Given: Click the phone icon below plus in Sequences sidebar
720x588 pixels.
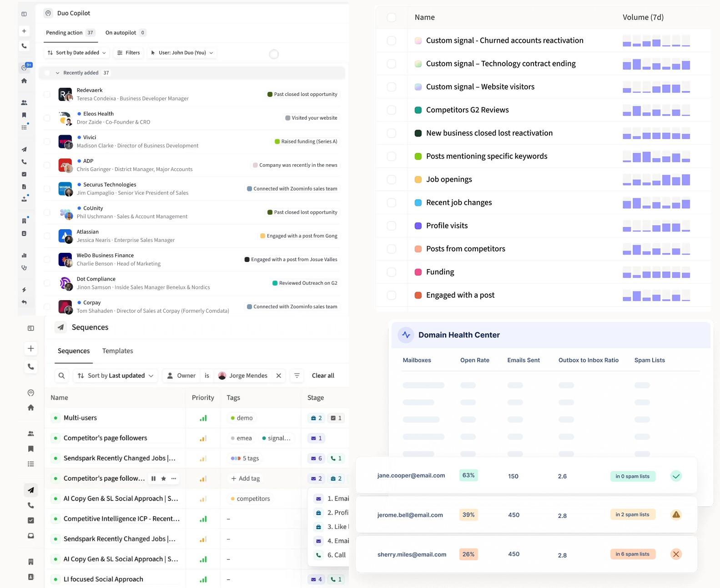Looking at the screenshot, I should [31, 367].
